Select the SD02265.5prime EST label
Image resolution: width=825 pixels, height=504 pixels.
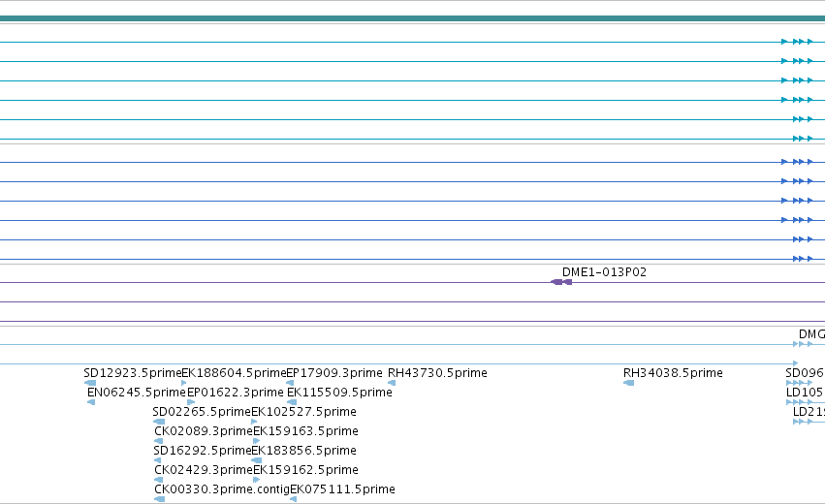tap(202, 411)
